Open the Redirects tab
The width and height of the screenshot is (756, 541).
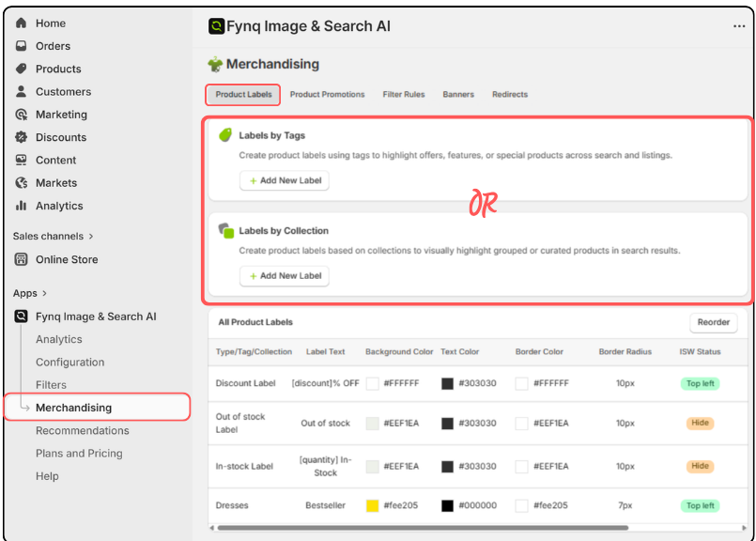click(510, 95)
